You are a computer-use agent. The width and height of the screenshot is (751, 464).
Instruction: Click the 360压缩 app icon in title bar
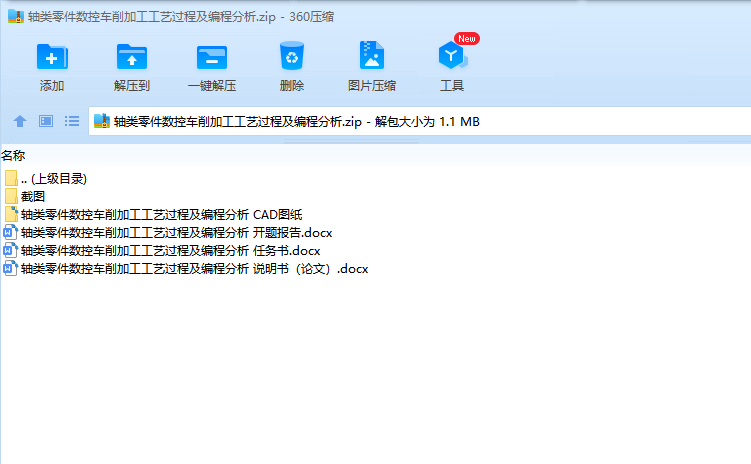16,16
